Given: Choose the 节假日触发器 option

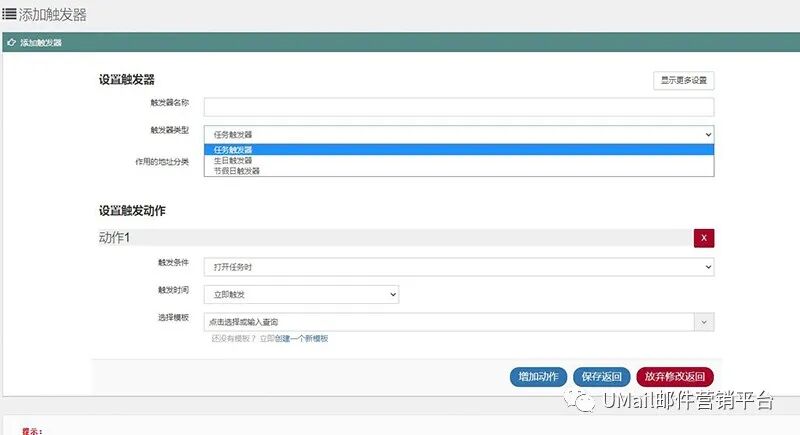Looking at the screenshot, I should pos(459,171).
